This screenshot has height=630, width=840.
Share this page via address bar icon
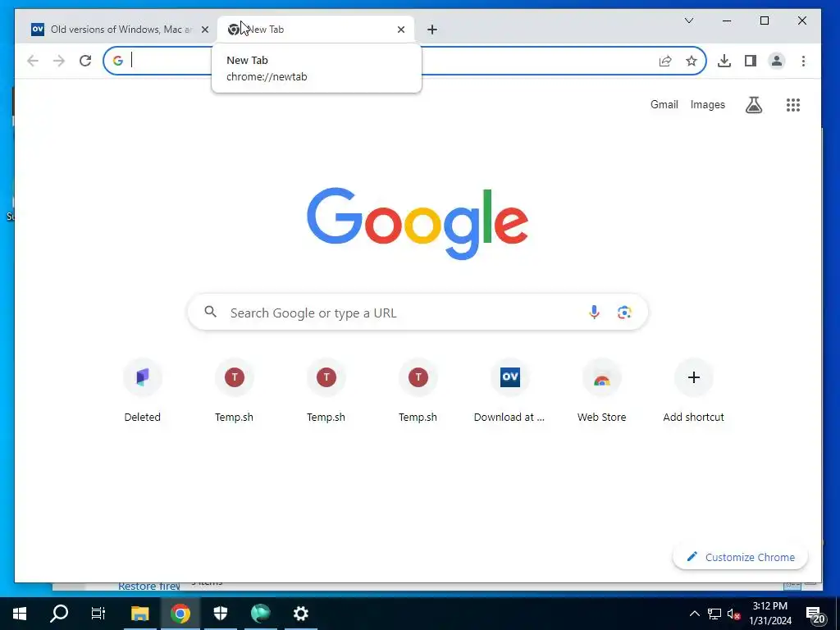coord(665,61)
